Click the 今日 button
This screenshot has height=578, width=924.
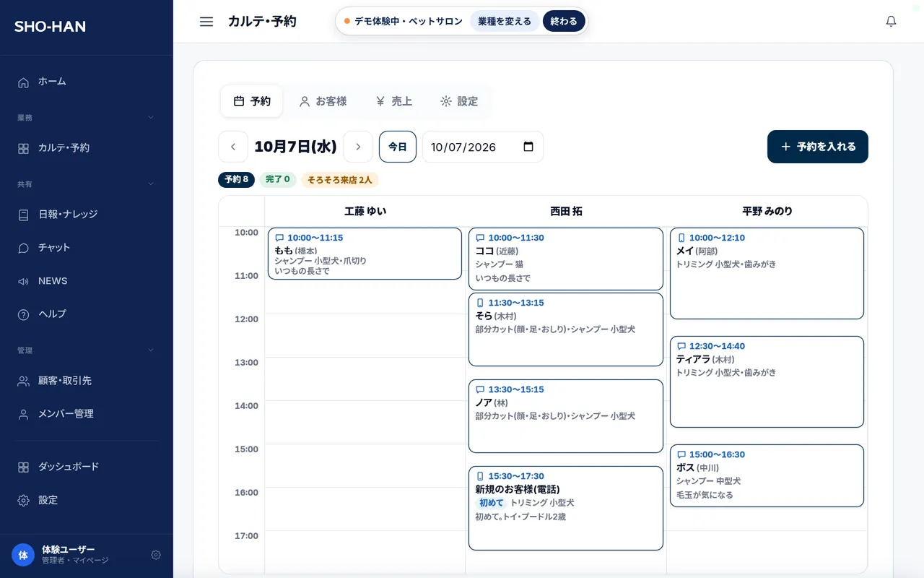[x=398, y=147]
